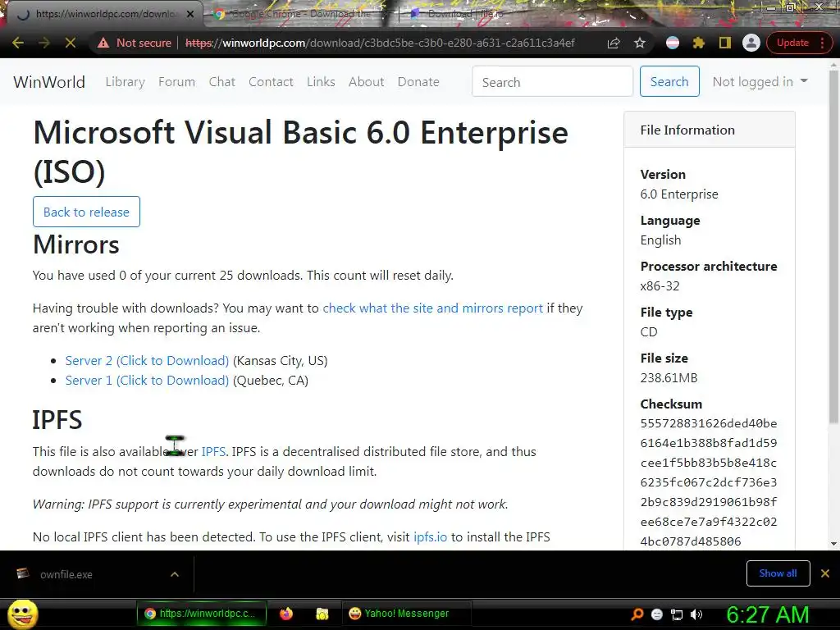
Task: Toggle the browser side panel icon
Action: (x=725, y=43)
